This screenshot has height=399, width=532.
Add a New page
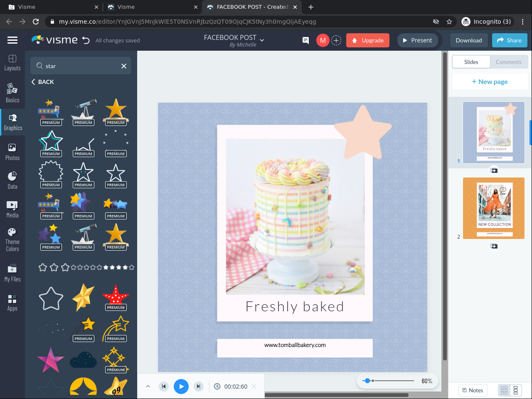click(490, 81)
